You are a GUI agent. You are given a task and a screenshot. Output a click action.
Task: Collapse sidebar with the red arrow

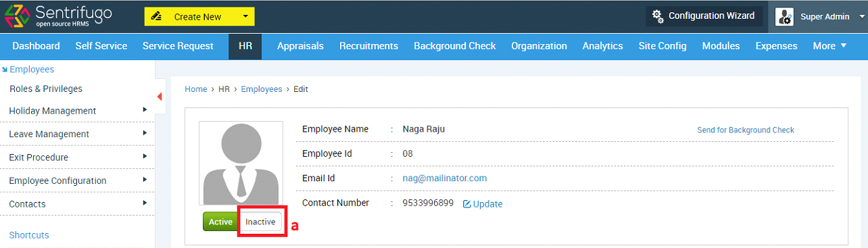click(160, 97)
